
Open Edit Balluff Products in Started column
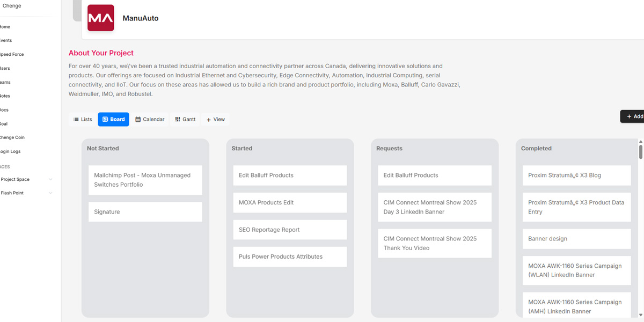290,175
